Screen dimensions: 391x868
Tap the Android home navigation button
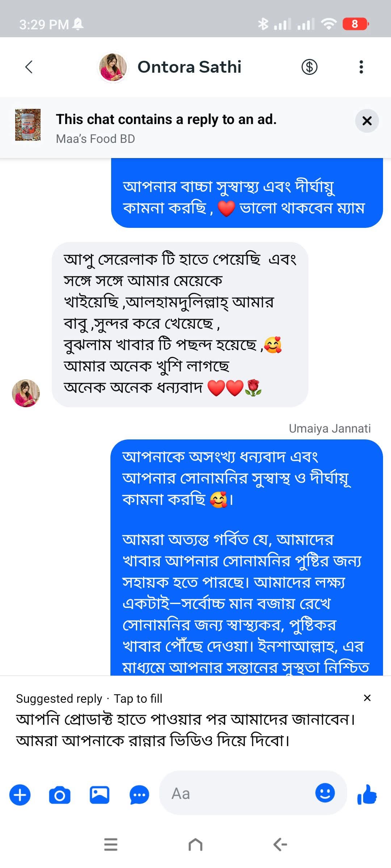tap(195, 845)
